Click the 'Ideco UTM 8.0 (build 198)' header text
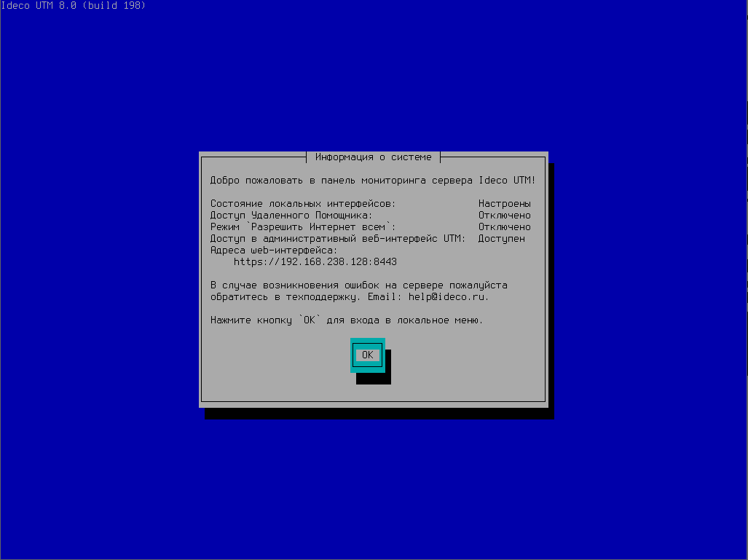The height and width of the screenshot is (560, 748). click(73, 6)
